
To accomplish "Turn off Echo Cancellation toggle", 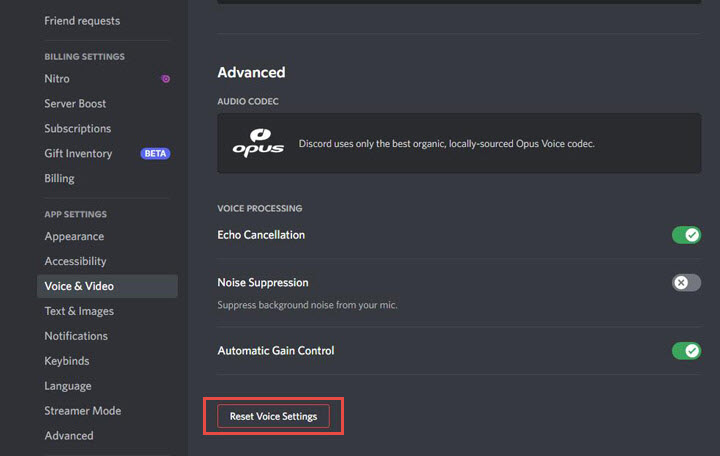I will [x=686, y=235].
